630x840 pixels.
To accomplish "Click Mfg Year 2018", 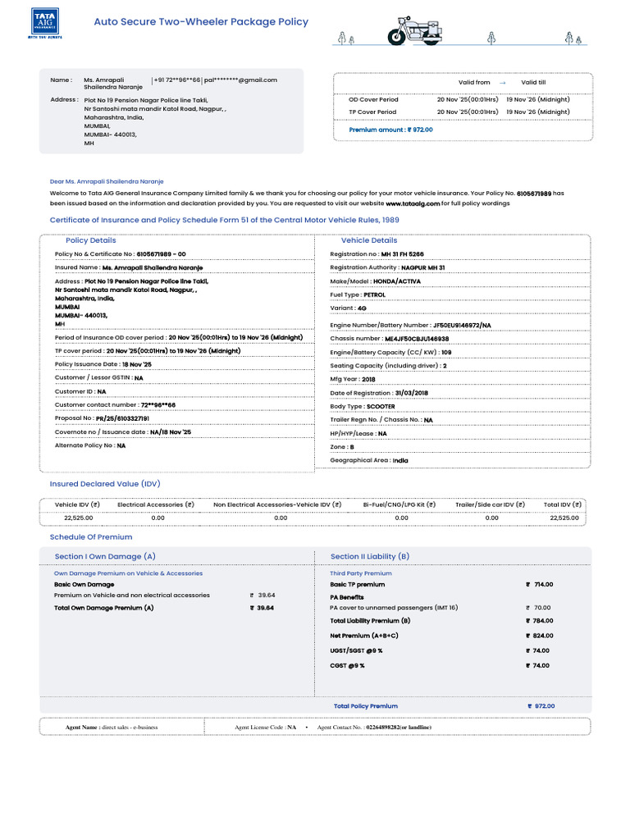I will point(353,379).
